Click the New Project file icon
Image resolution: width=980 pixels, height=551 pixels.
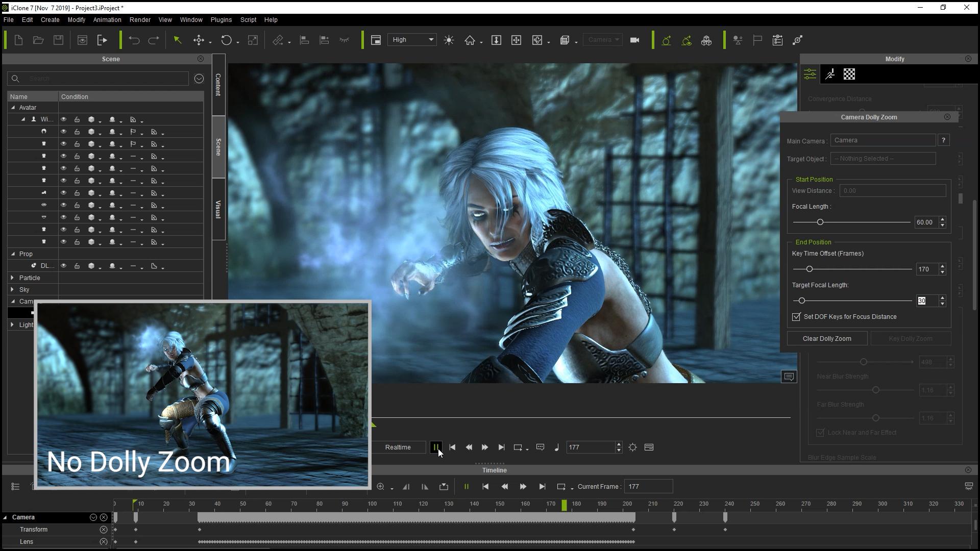[x=18, y=40]
